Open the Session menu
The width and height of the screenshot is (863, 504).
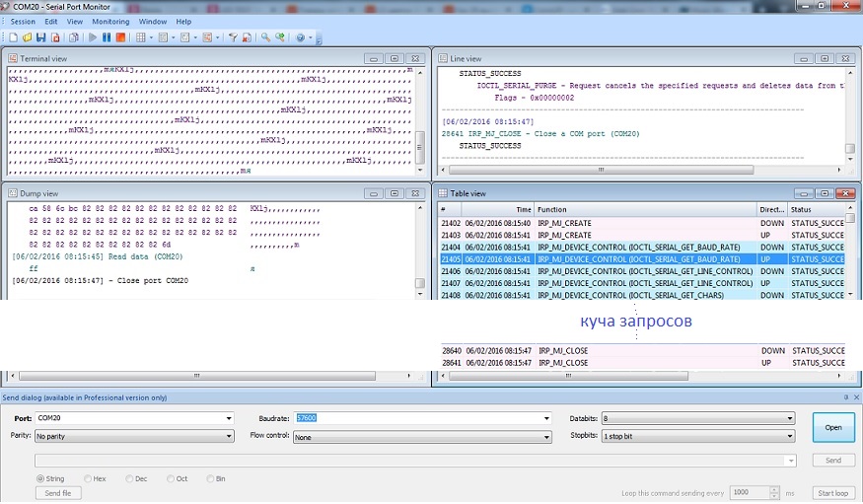pos(23,21)
